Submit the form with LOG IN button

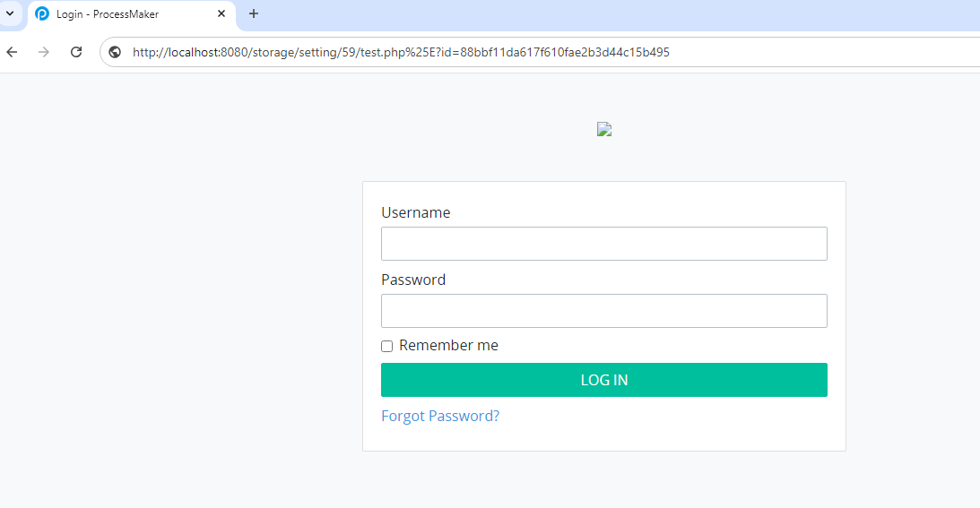(603, 380)
